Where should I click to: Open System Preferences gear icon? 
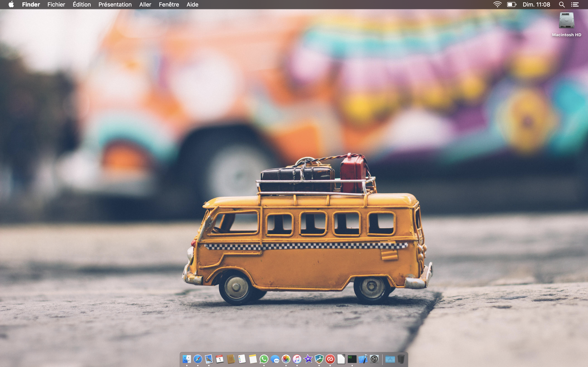pos(374,359)
